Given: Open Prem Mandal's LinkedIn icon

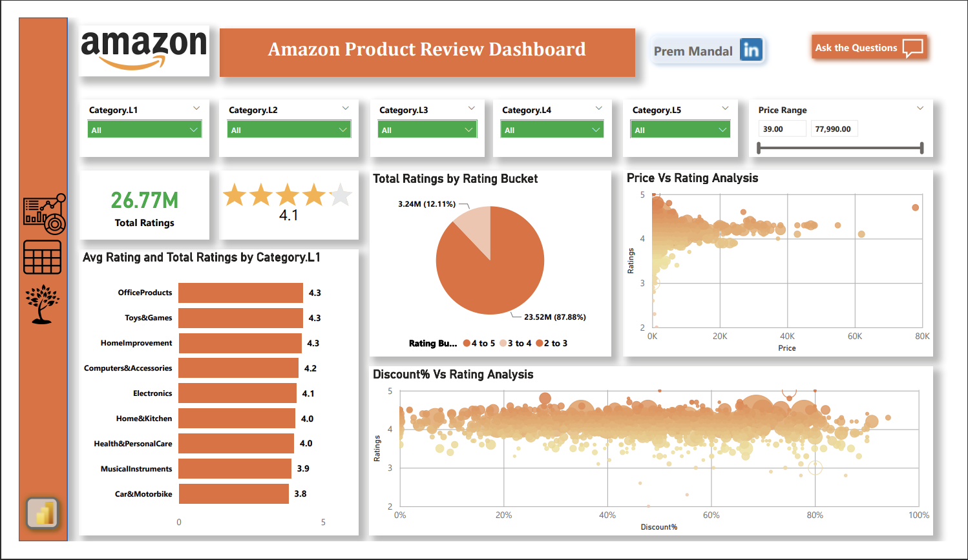Looking at the screenshot, I should (x=751, y=50).
